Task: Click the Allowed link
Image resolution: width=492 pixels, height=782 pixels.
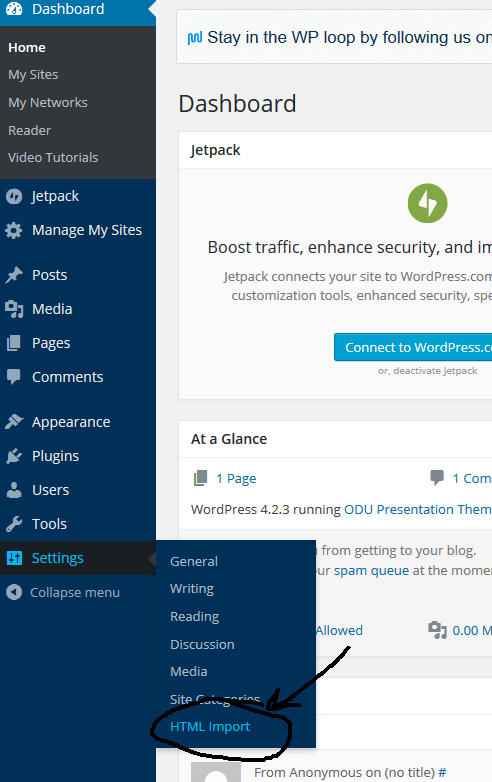Action: tap(339, 630)
